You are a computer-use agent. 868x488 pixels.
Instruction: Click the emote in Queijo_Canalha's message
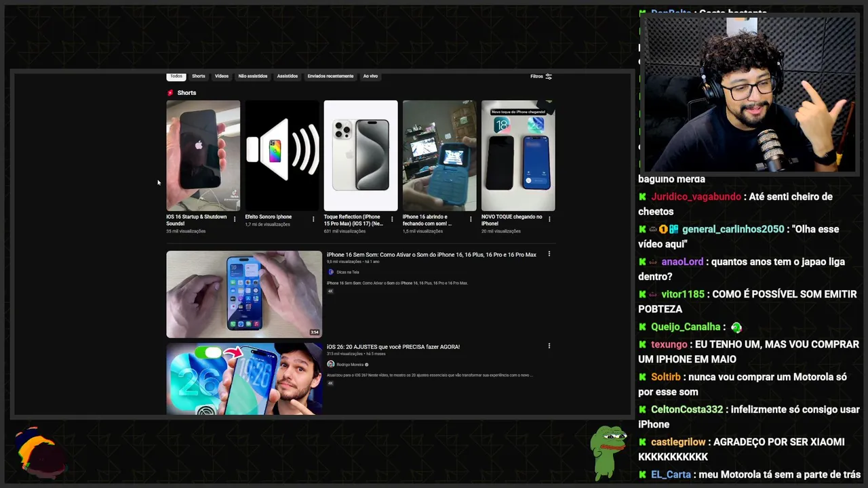click(736, 327)
